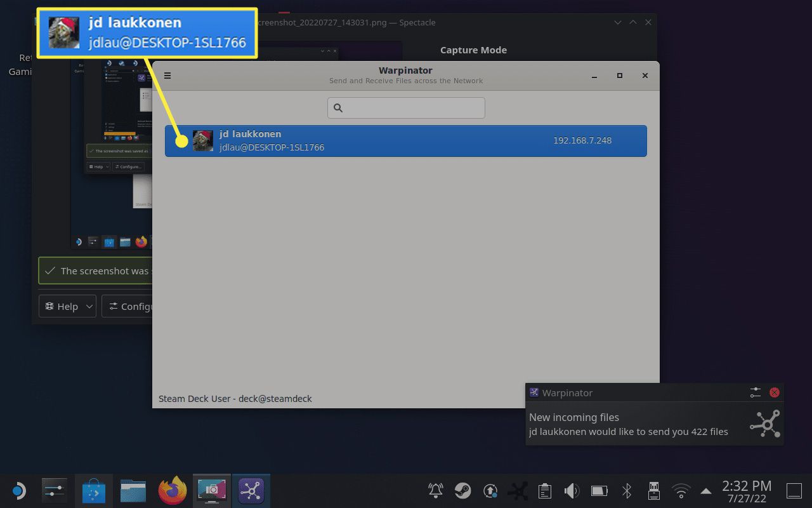Open the application launcher on the taskbar

(18, 491)
